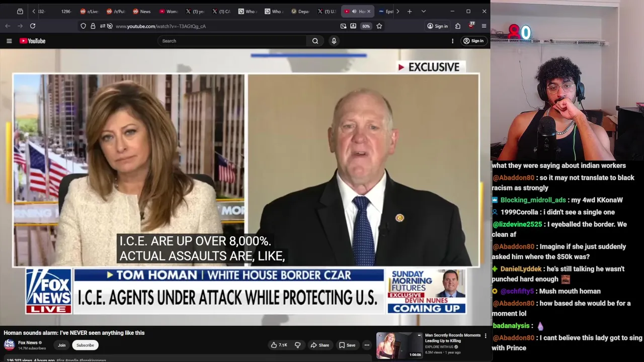Screen dimensions: 644x362
Task: Open the Fox News channel avatar
Action: coord(9,344)
